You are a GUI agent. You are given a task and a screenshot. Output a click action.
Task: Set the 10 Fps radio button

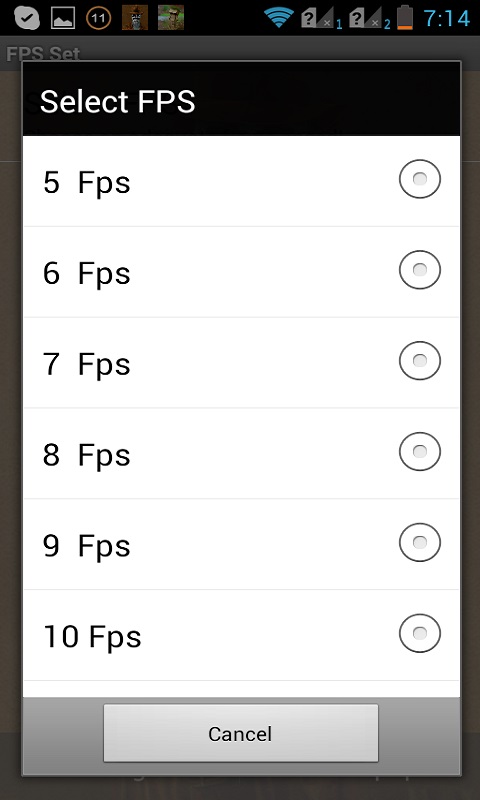(x=419, y=633)
